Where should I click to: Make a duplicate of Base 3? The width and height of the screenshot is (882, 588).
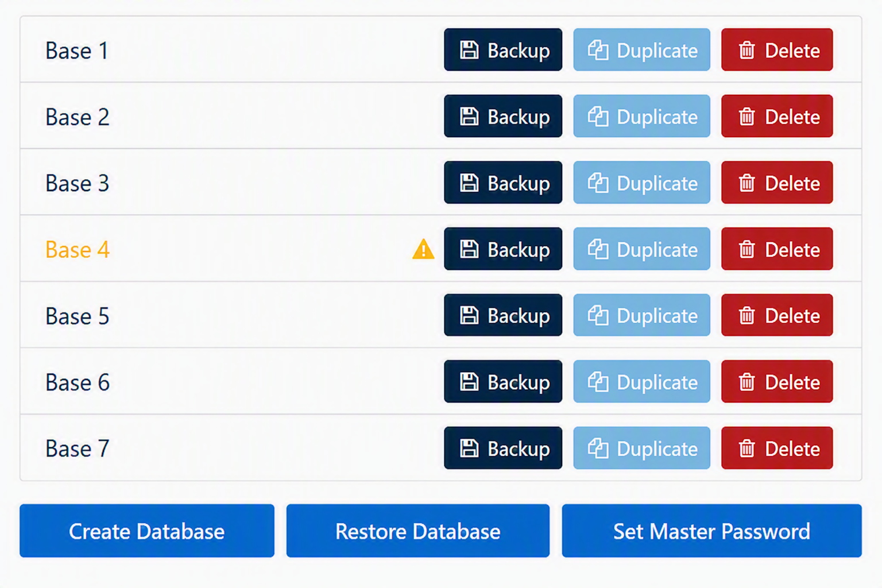click(x=641, y=183)
